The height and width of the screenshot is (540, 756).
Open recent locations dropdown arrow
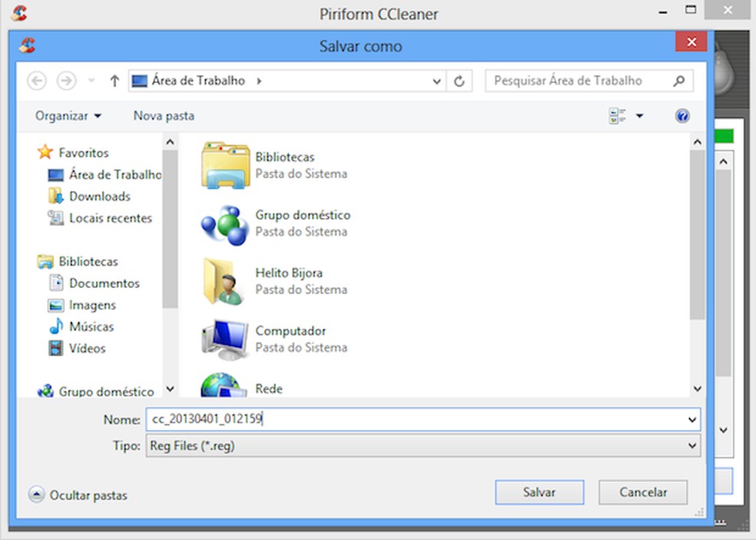[x=91, y=81]
